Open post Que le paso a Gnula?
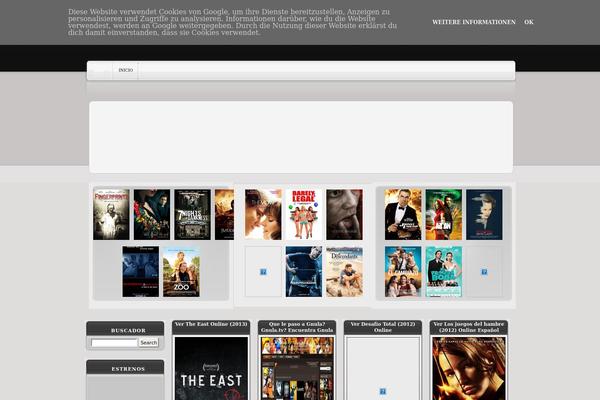The image size is (600, 400). tap(297, 327)
